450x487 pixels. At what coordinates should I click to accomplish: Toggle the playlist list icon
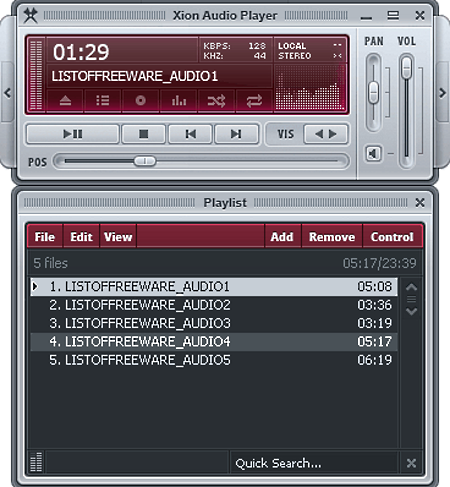point(103,100)
